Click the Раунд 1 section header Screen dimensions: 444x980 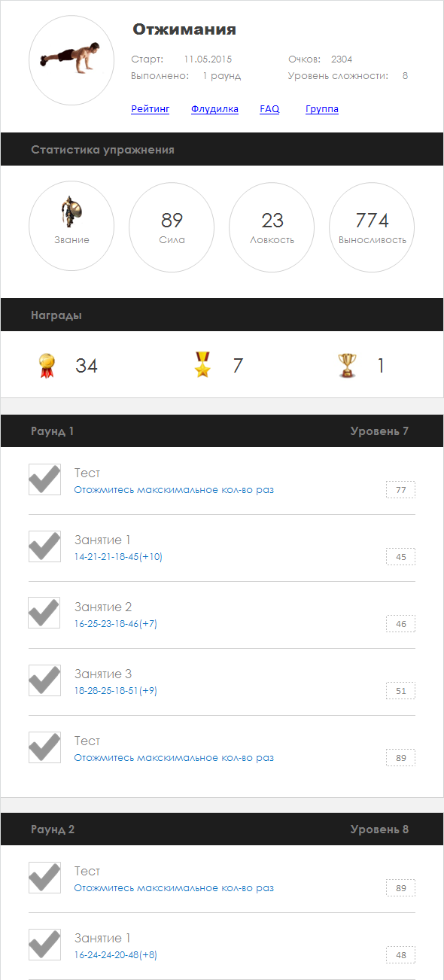tap(222, 431)
